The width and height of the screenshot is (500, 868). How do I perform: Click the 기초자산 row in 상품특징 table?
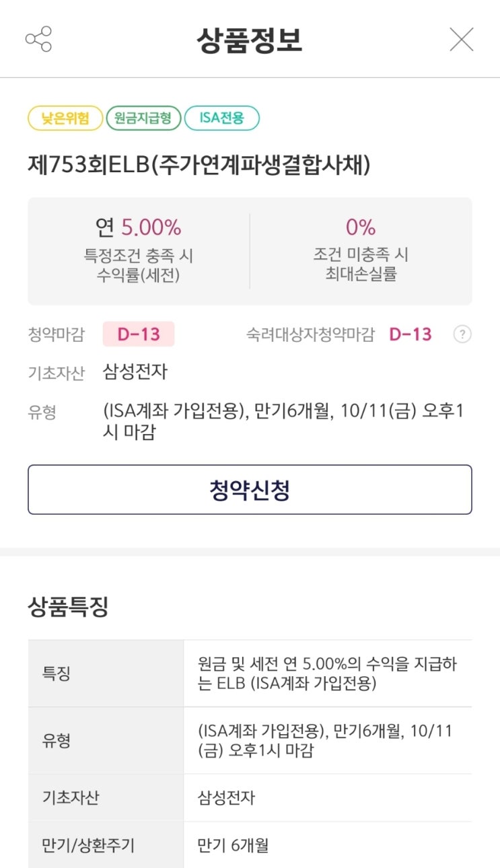250,798
